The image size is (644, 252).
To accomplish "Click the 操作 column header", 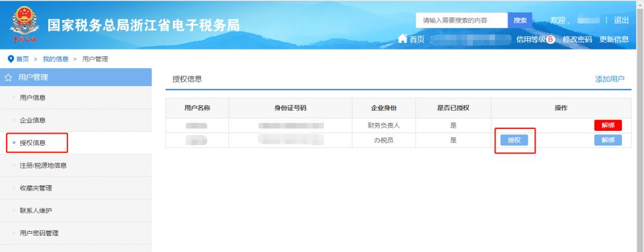I will (x=561, y=108).
